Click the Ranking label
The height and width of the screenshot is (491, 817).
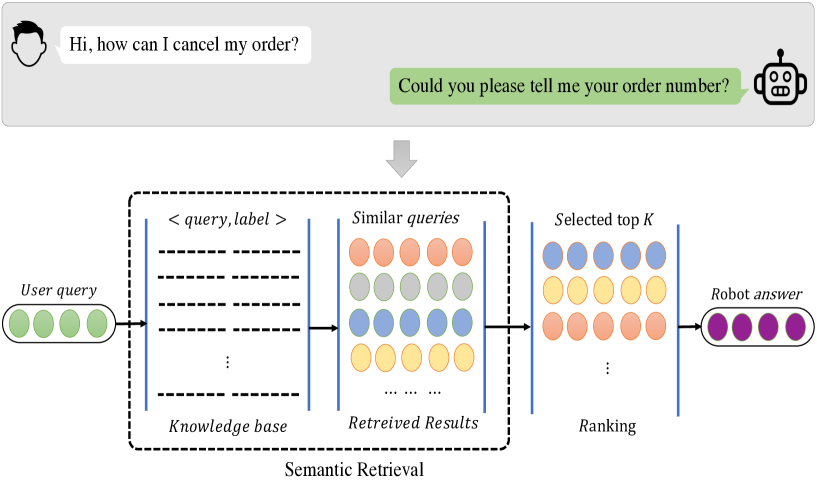607,427
